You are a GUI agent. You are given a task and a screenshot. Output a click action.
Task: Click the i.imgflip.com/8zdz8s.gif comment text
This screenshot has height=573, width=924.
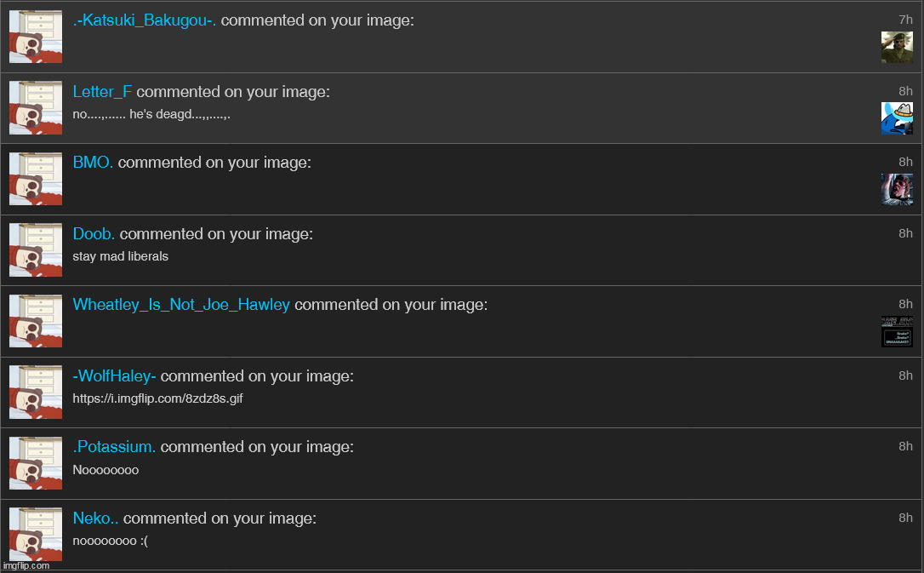[157, 398]
